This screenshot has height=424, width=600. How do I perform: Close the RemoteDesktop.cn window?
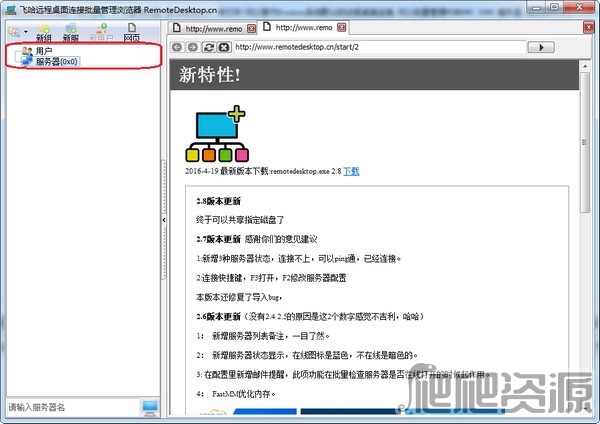pos(579,7)
